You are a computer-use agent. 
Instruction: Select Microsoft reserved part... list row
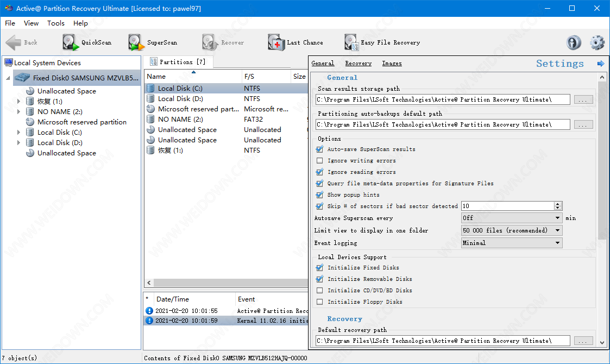point(225,109)
